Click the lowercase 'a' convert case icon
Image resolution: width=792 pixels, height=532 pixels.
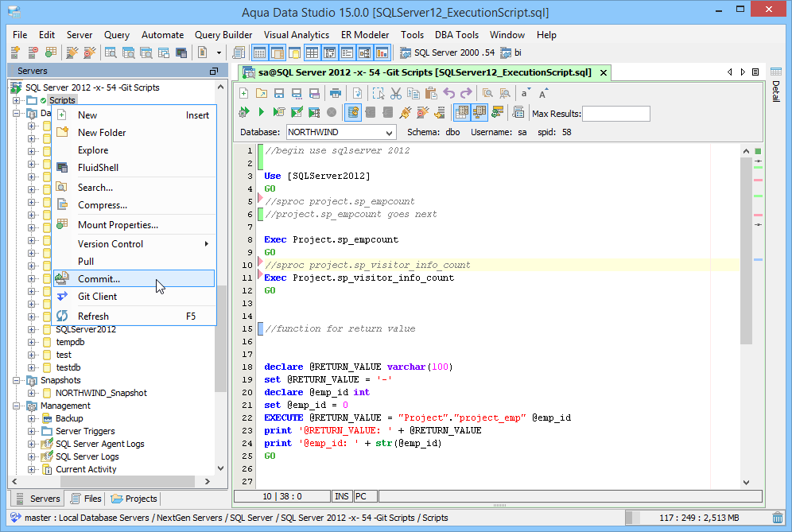[526, 93]
